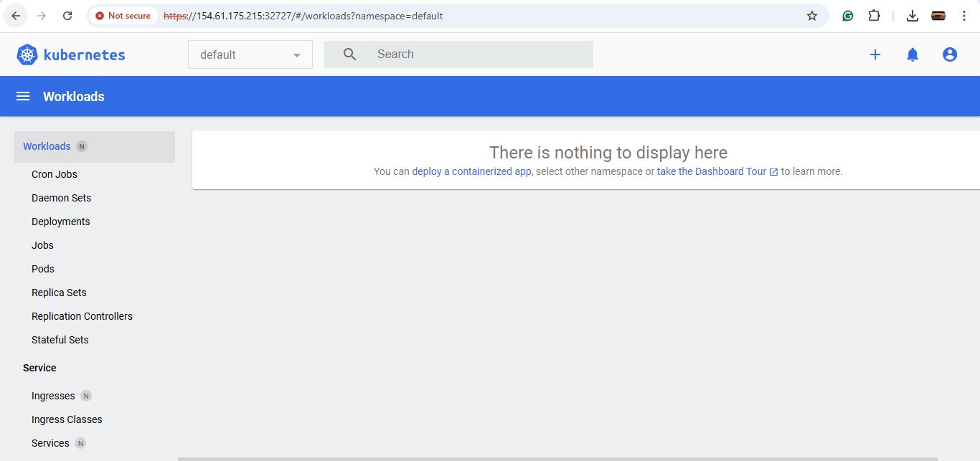
Task: Click the Grammarly extension icon
Action: tap(848, 16)
